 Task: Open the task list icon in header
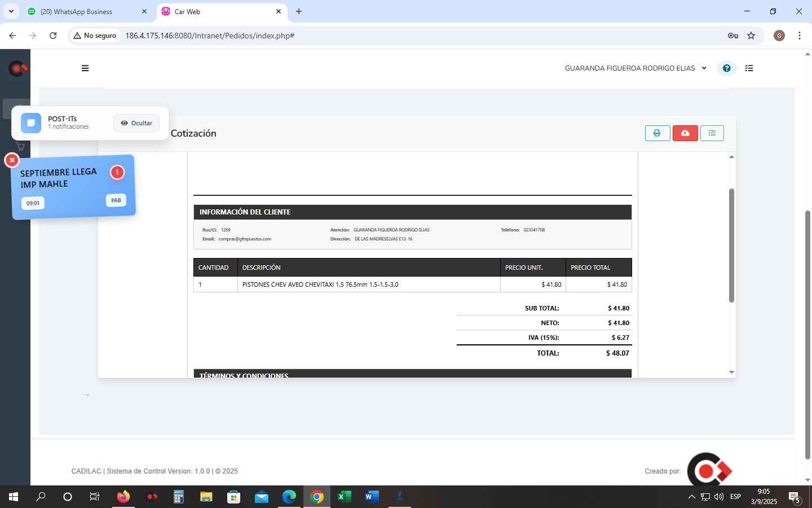[749, 68]
